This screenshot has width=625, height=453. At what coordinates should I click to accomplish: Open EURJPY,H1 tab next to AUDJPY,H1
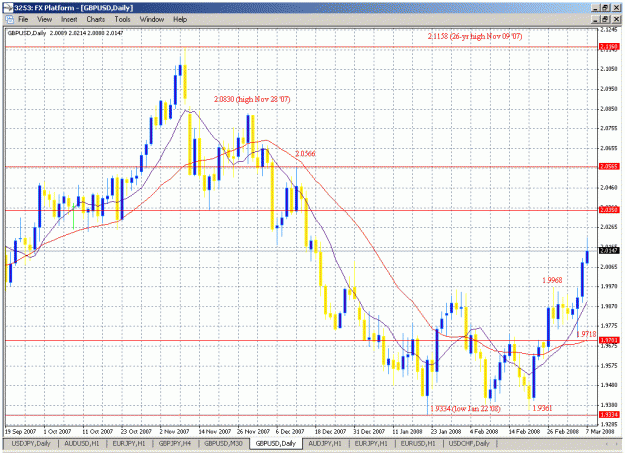pos(371,443)
